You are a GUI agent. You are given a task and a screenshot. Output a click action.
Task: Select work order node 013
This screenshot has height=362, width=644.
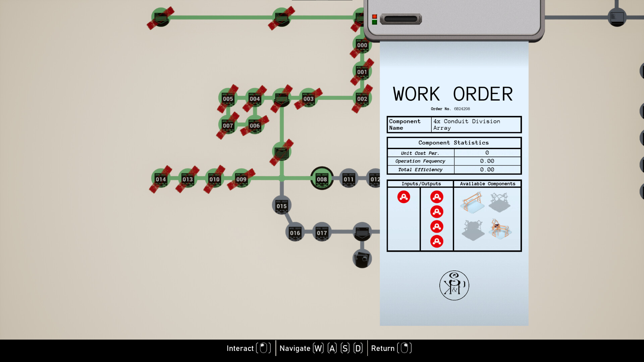pos(187,178)
